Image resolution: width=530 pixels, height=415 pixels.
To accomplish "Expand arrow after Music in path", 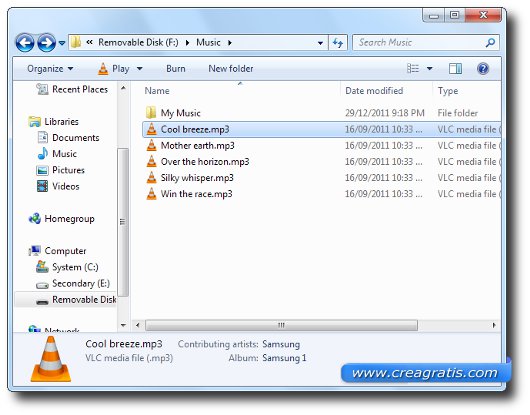I will pos(230,43).
